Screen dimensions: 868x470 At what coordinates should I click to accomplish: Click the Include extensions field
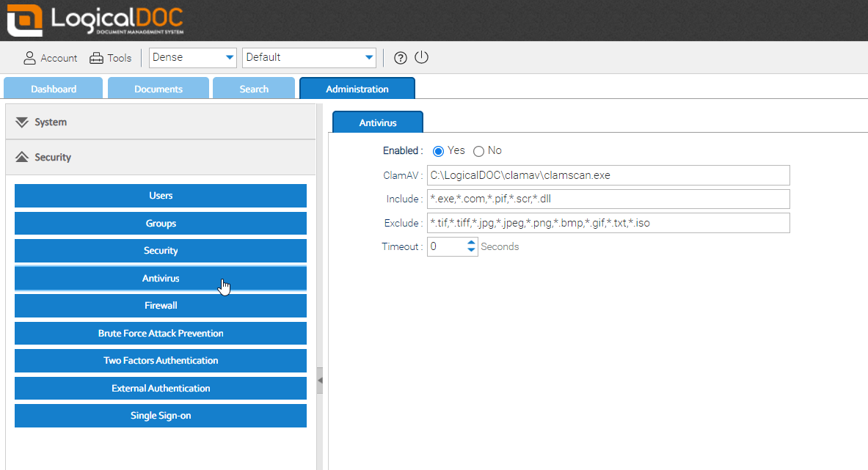(608, 199)
